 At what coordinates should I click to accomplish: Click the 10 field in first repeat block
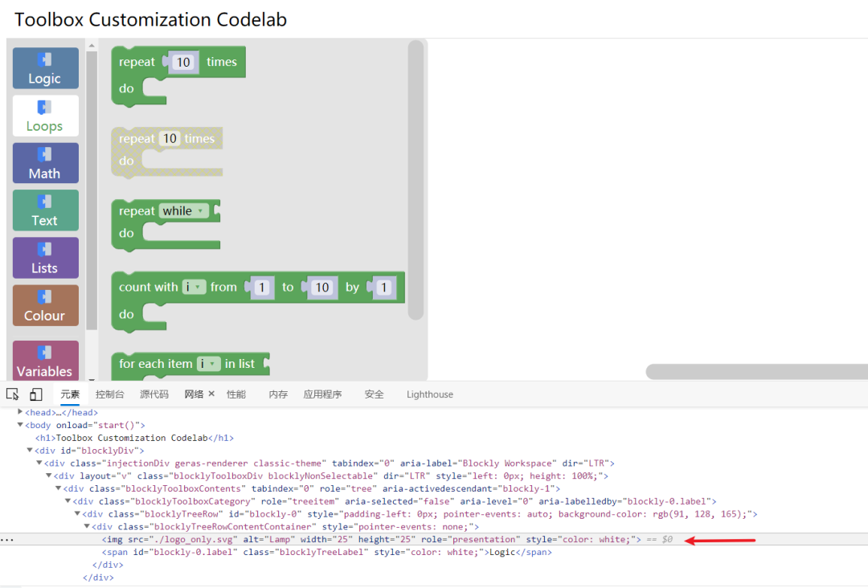point(183,62)
